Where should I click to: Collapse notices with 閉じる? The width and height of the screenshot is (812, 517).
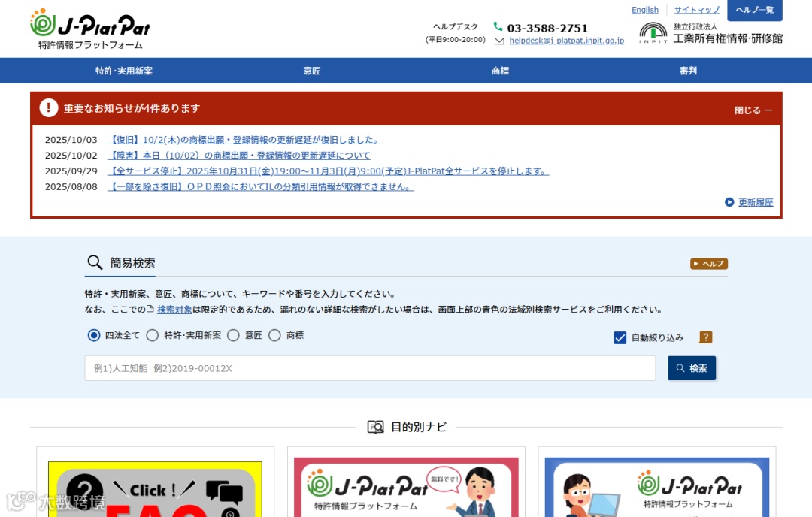point(753,110)
